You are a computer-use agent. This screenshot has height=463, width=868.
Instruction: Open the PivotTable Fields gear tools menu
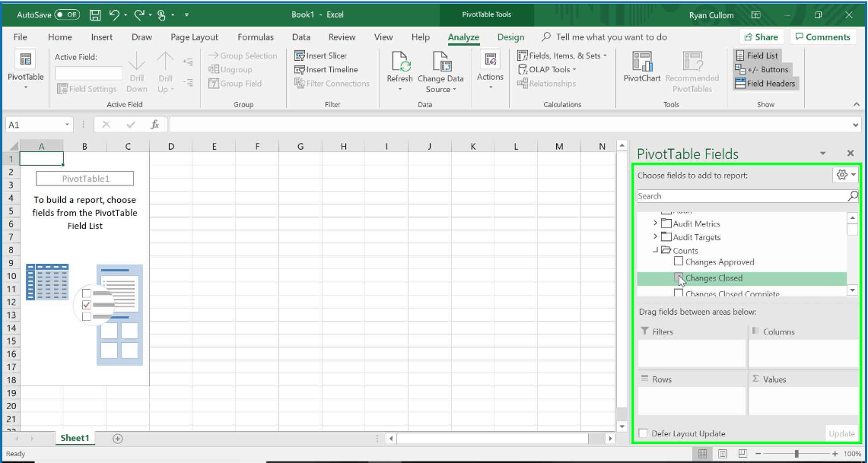[845, 175]
